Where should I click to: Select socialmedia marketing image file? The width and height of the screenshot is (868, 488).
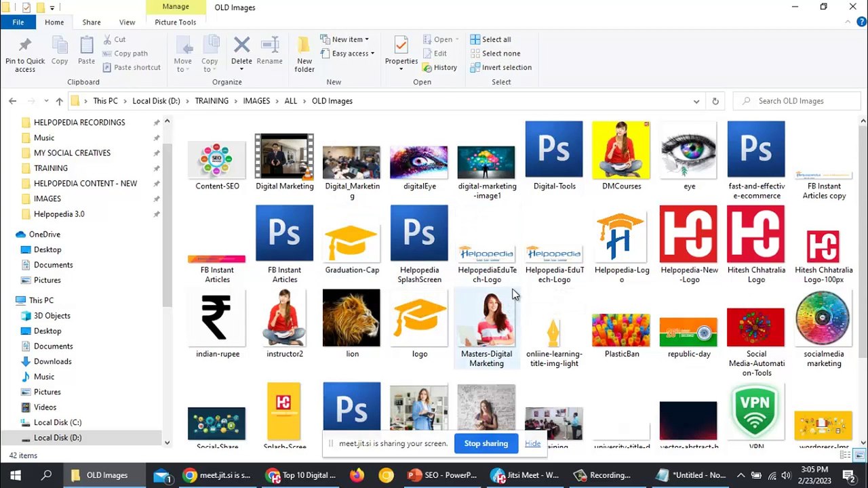point(823,328)
